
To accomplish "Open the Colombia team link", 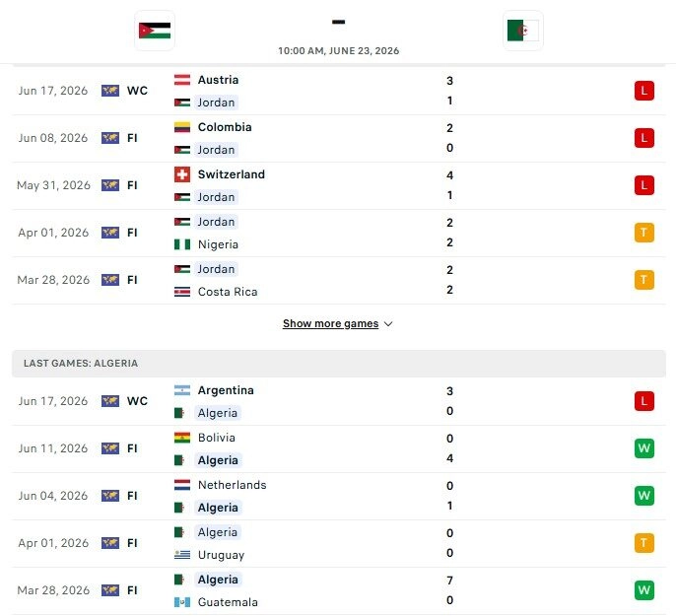I will tap(225, 127).
